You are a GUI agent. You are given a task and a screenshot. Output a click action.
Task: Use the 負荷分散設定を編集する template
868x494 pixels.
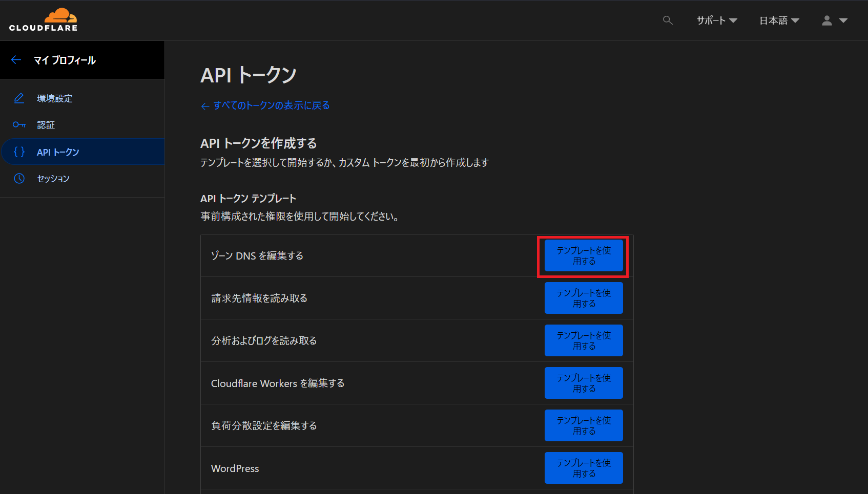[583, 425]
